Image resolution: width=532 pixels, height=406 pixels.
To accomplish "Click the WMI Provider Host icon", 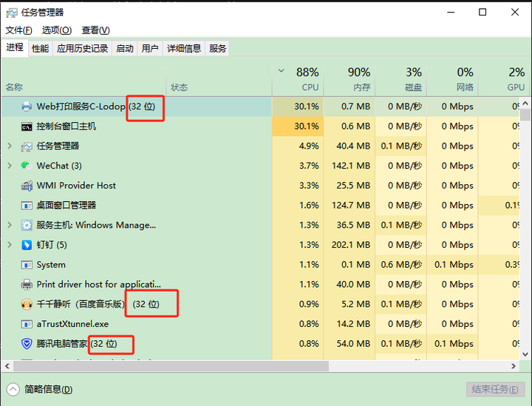I will click(27, 186).
